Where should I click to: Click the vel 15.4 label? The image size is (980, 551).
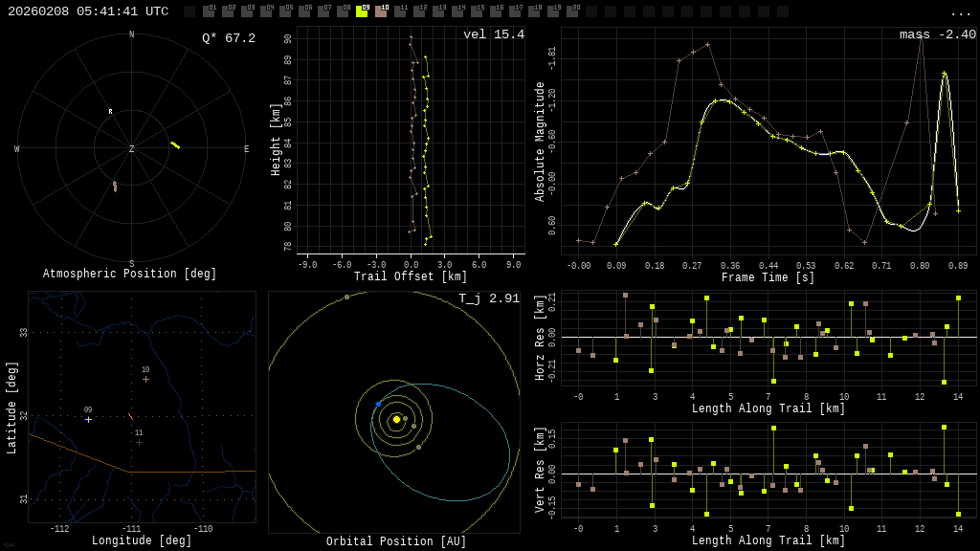pos(493,34)
